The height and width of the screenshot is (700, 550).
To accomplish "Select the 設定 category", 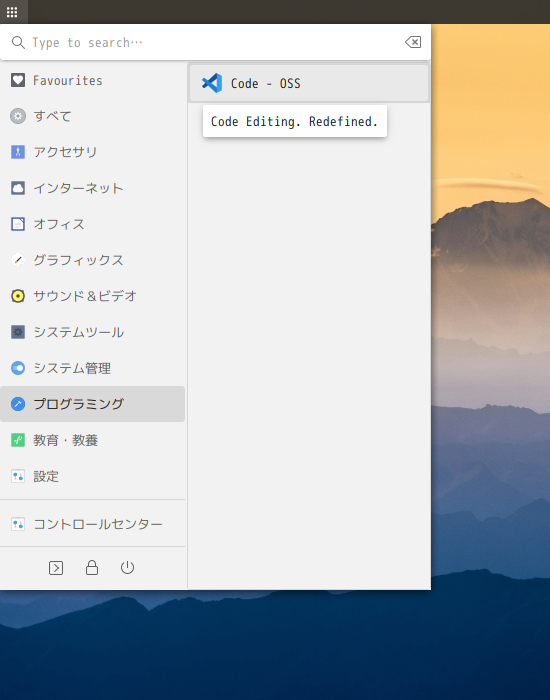I will [x=92, y=476].
